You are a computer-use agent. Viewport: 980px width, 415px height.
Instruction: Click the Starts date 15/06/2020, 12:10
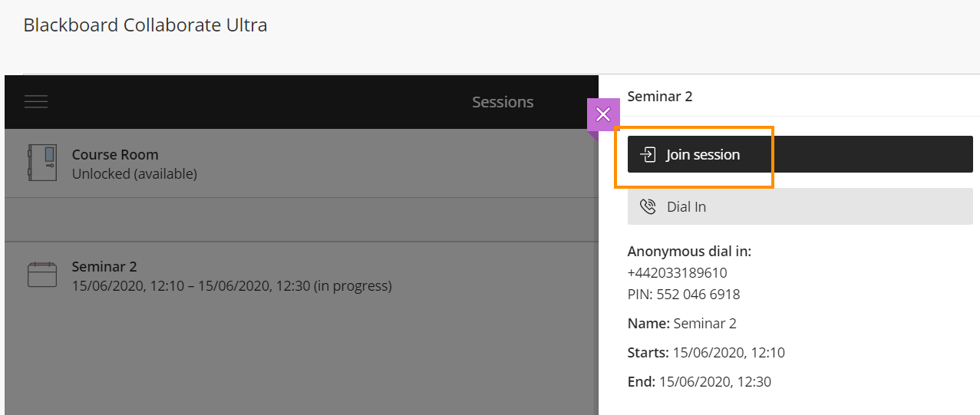(x=728, y=353)
